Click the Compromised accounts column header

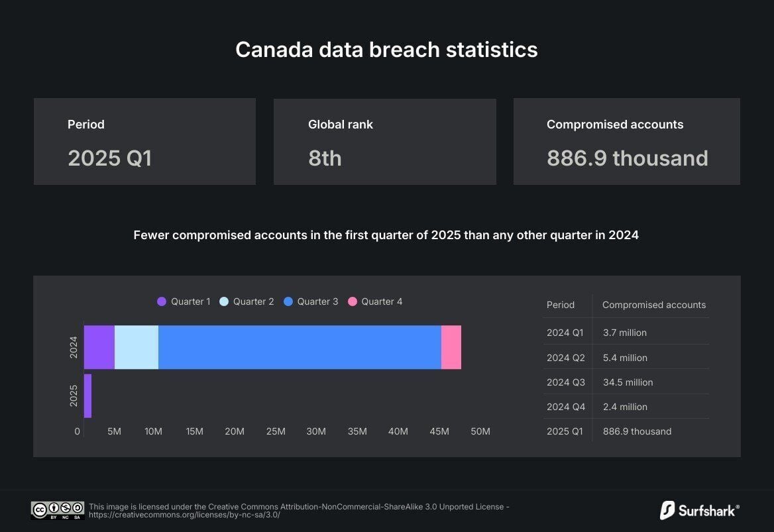point(653,305)
